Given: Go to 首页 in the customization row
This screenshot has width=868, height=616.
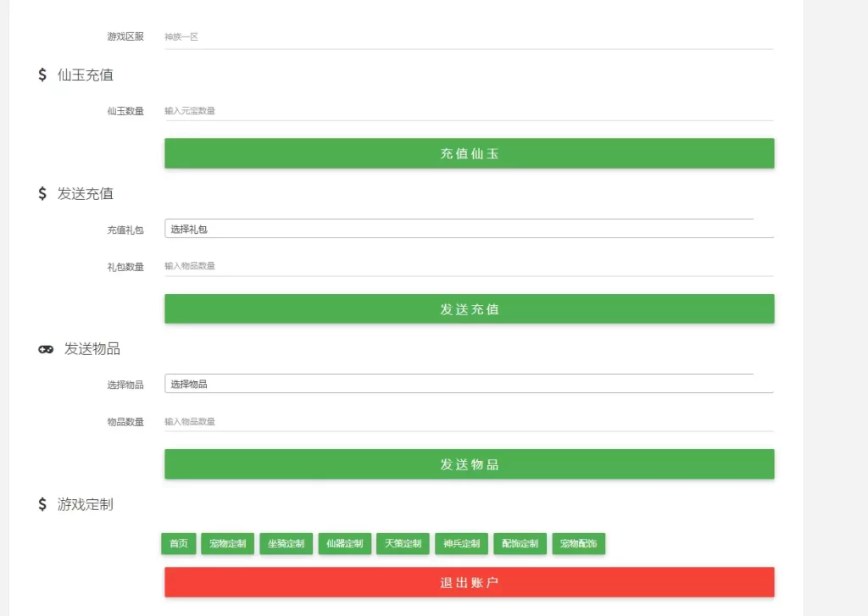Looking at the screenshot, I should click(x=179, y=544).
